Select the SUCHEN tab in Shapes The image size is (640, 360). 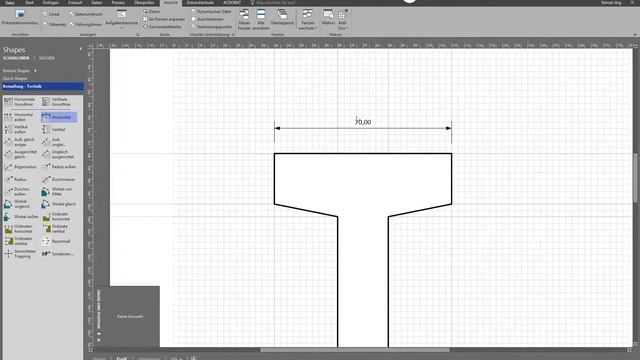(x=47, y=58)
